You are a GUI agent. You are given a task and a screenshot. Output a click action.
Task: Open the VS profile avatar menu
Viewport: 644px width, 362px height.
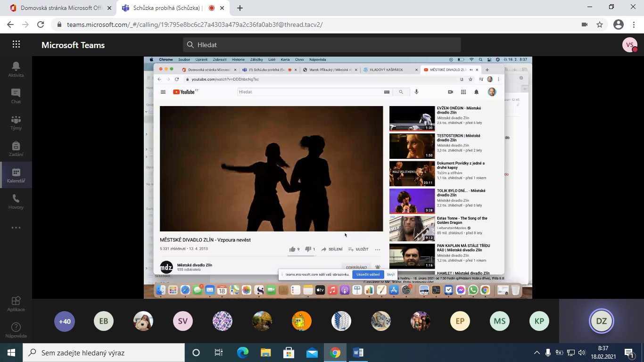coord(630,45)
